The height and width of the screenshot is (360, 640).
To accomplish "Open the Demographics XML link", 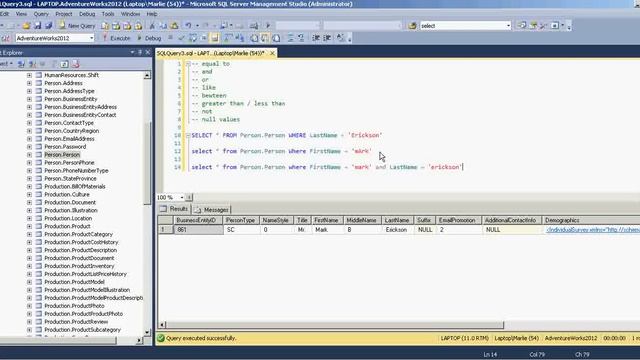I will click(x=593, y=230).
